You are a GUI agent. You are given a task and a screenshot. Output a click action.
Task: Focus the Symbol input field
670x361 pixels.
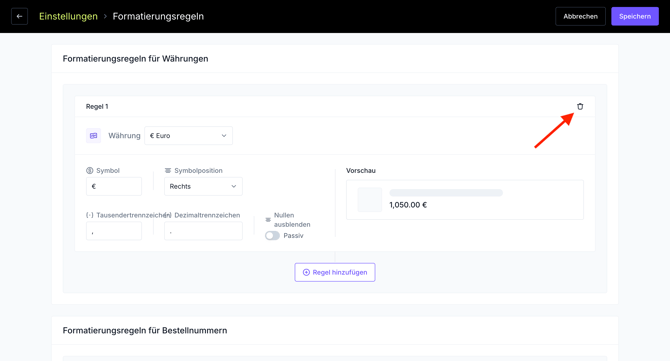tap(114, 186)
